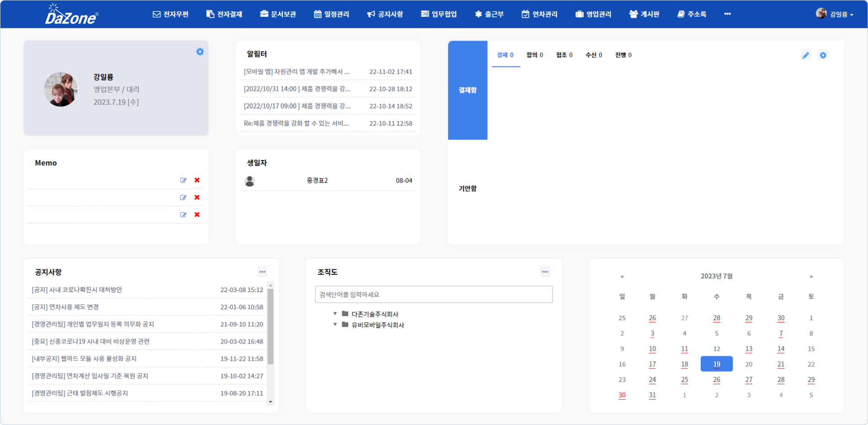Edit the first Memo entry

[183, 180]
